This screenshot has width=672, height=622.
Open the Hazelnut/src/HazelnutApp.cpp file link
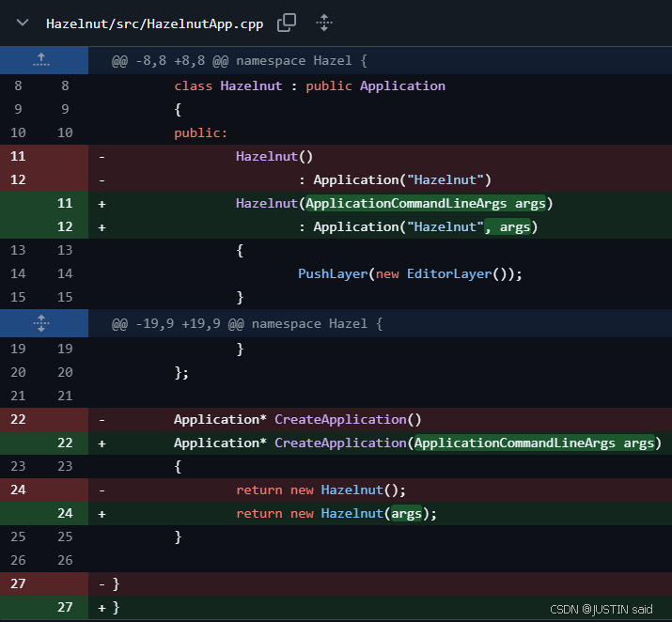pos(154,23)
